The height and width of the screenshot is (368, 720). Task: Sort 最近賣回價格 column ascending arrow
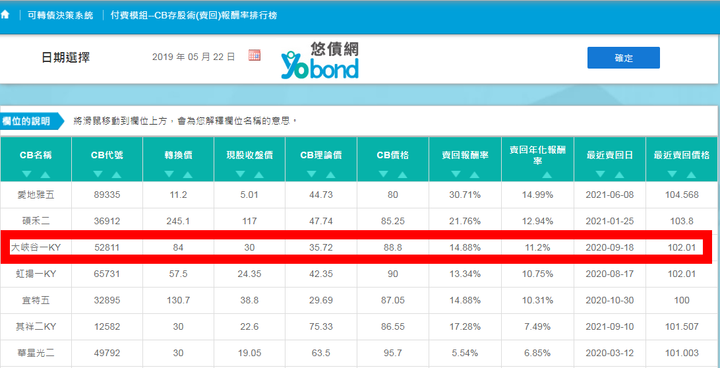691,175
